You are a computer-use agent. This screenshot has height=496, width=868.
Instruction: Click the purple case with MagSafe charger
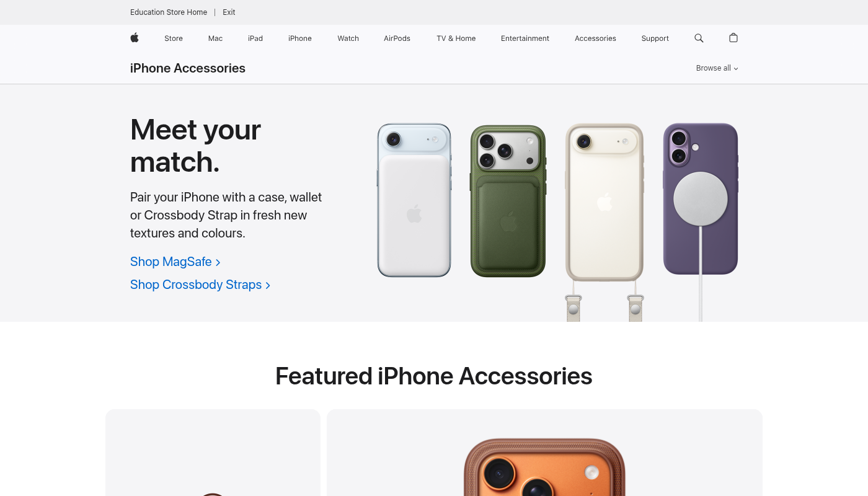click(x=701, y=199)
